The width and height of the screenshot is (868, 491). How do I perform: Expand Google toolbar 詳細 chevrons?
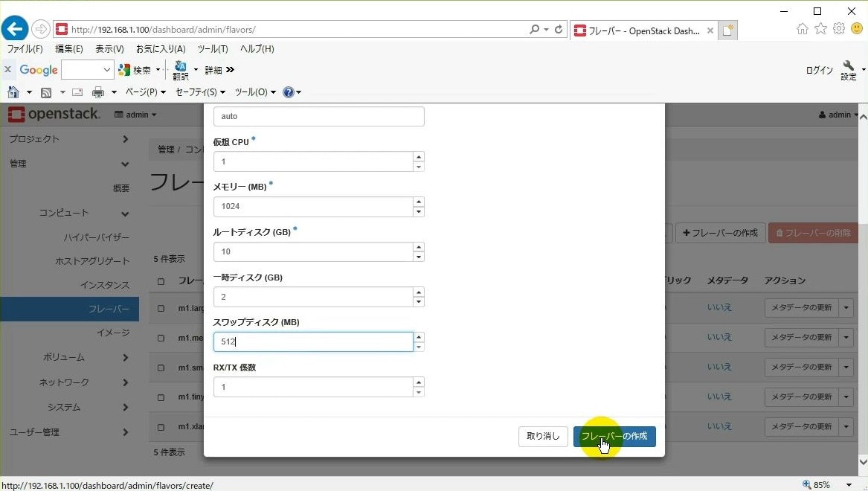231,70
